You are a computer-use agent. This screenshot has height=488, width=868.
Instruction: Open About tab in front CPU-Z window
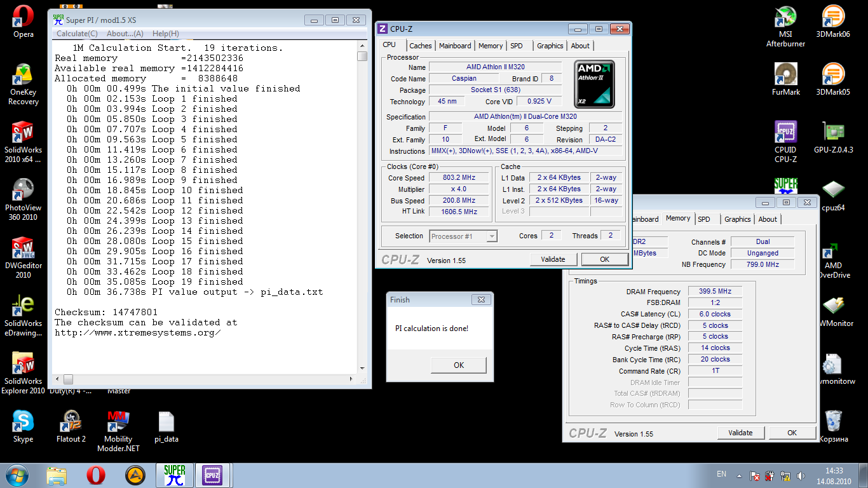coord(580,46)
